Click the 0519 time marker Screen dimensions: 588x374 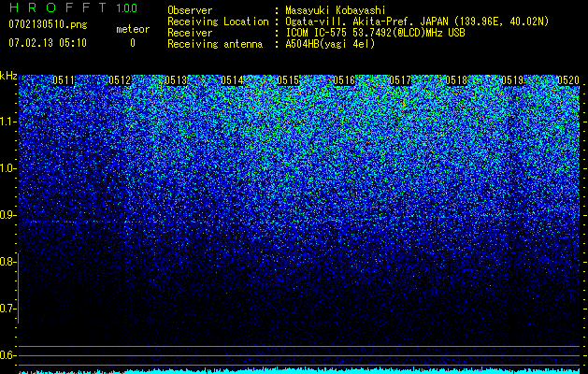(512, 80)
